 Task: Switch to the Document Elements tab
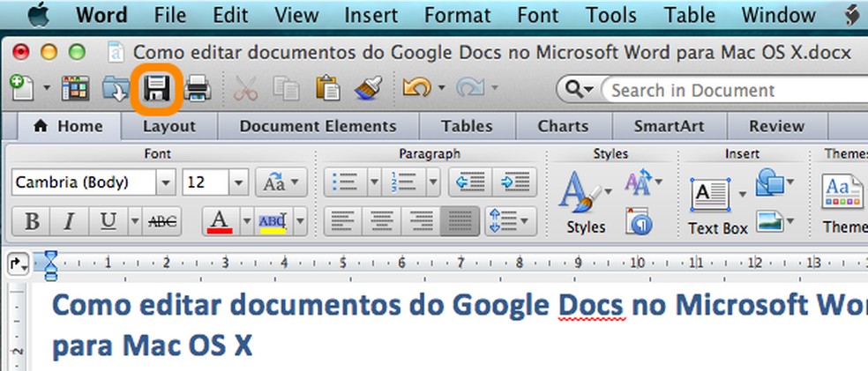[318, 126]
